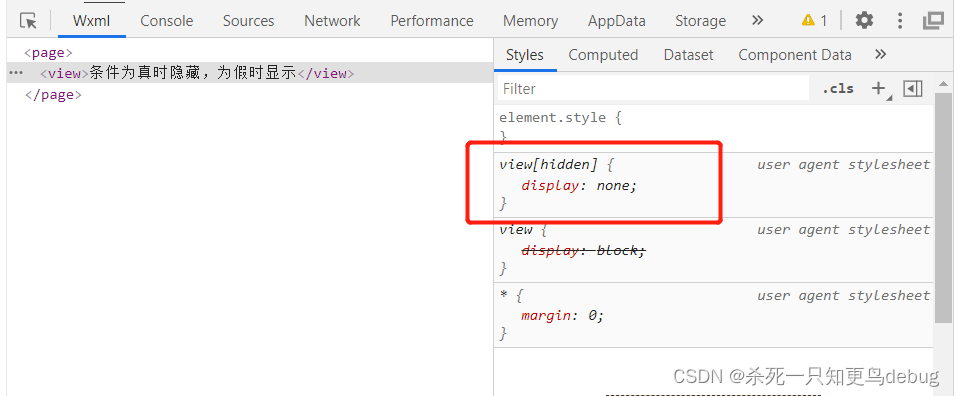Toggle the .cls class editor
This screenshot has width=954, height=396.
[838, 89]
